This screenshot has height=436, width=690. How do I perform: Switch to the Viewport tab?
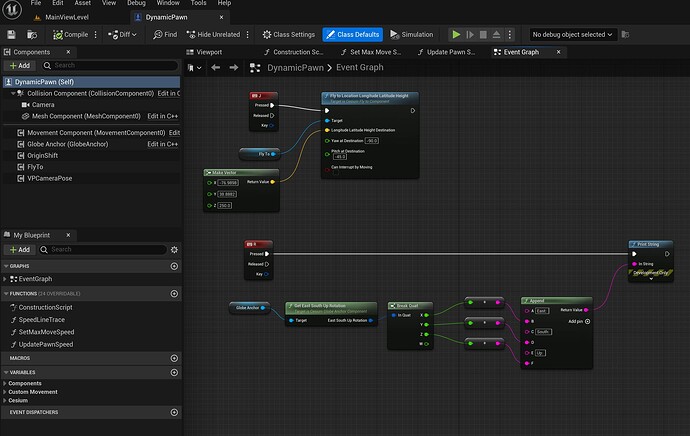pyautogui.click(x=209, y=51)
